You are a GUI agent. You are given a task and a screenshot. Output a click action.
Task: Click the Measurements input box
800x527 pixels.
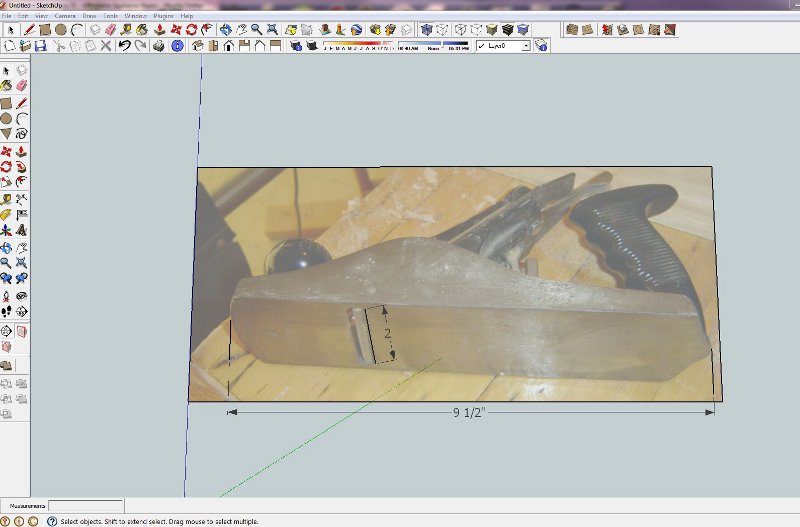point(86,506)
